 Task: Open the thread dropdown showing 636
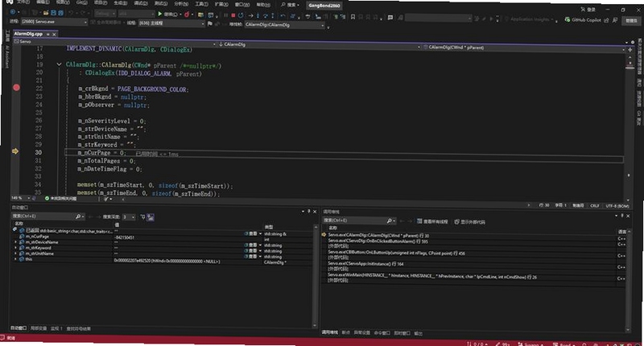[x=171, y=23]
